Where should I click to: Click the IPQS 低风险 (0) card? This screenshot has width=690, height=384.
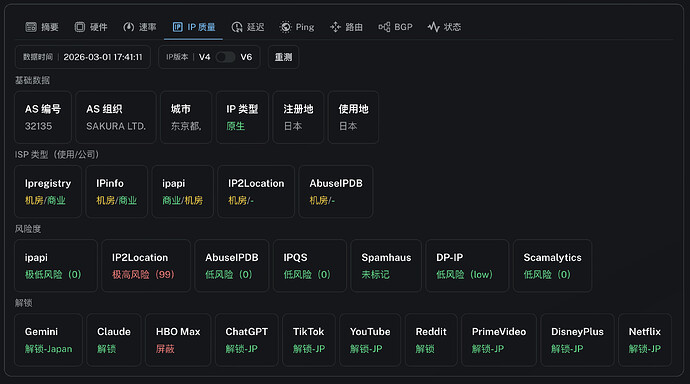click(x=310, y=266)
